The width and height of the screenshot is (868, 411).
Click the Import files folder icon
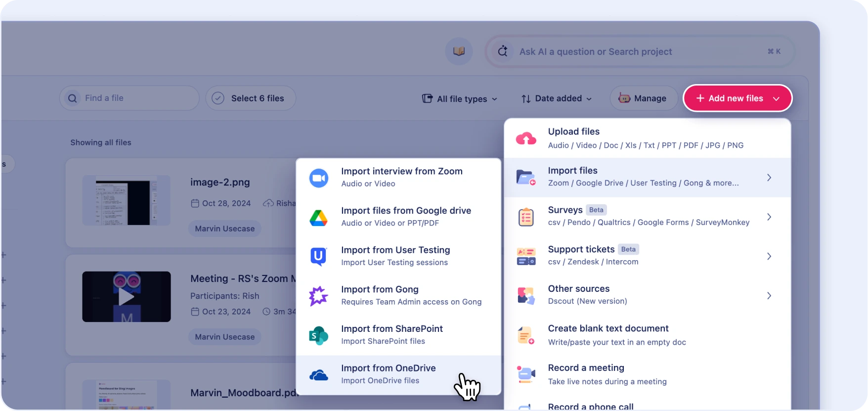pyautogui.click(x=526, y=177)
